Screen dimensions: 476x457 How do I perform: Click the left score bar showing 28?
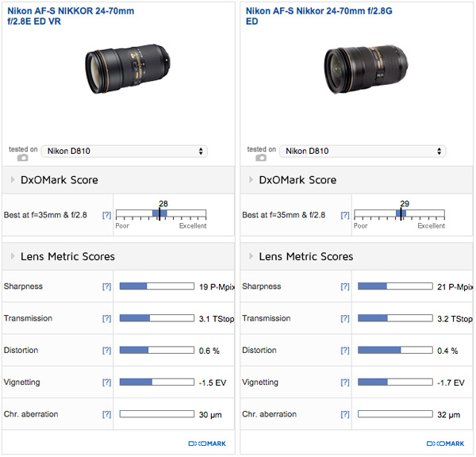pyautogui.click(x=161, y=214)
